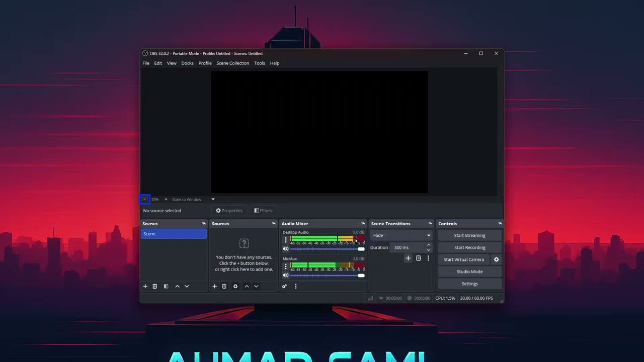Float the Scenes dock with its icon

pos(204,224)
